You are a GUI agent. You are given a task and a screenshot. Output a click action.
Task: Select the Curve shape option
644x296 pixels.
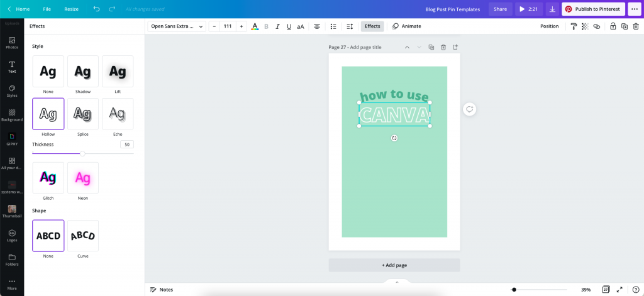[x=82, y=236]
